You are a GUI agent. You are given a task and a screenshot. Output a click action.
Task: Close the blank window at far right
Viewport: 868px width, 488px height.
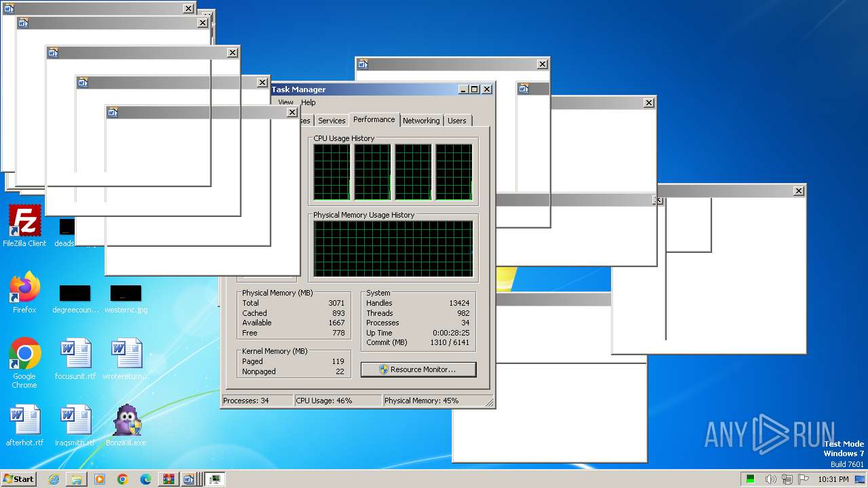798,191
